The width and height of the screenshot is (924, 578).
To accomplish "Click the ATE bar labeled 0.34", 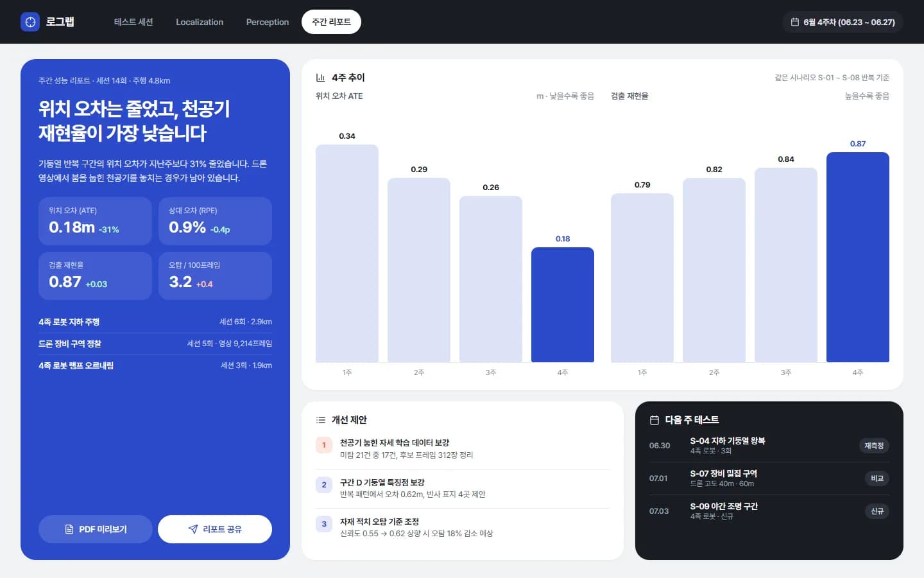I will tap(347, 254).
